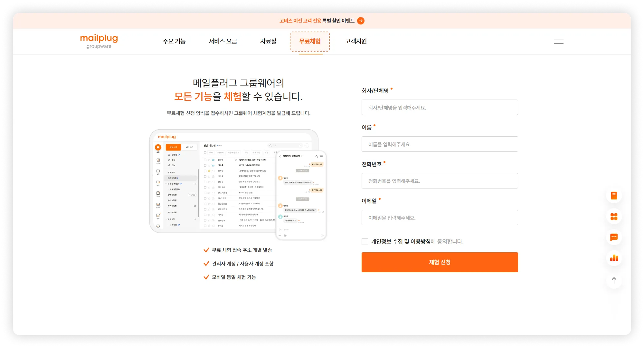Open the 개인정보 수집 및 이용방침 link
The height and width of the screenshot is (348, 644).
click(x=401, y=242)
